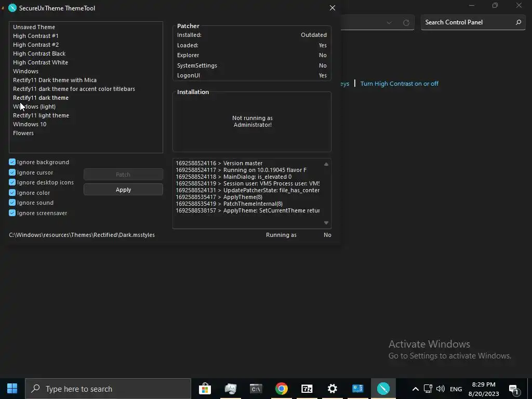Open the volume speaker tray icon
This screenshot has height=399, width=532.
click(441, 389)
